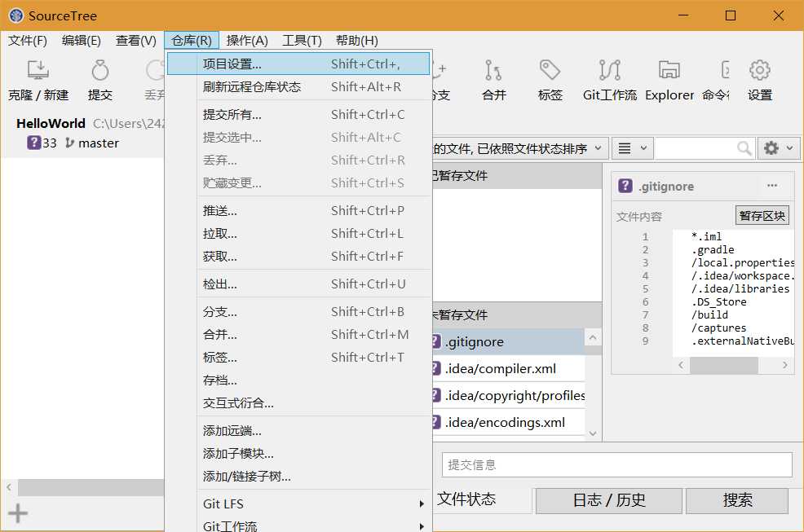The height and width of the screenshot is (532, 804).
Task: Click the diff scrollbar left arrow
Action: pyautogui.click(x=681, y=365)
